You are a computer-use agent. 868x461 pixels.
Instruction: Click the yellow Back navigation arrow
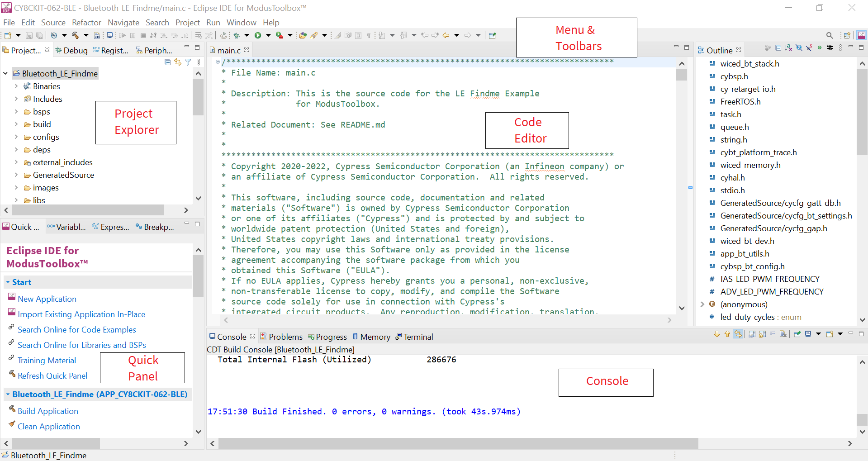[446, 35]
